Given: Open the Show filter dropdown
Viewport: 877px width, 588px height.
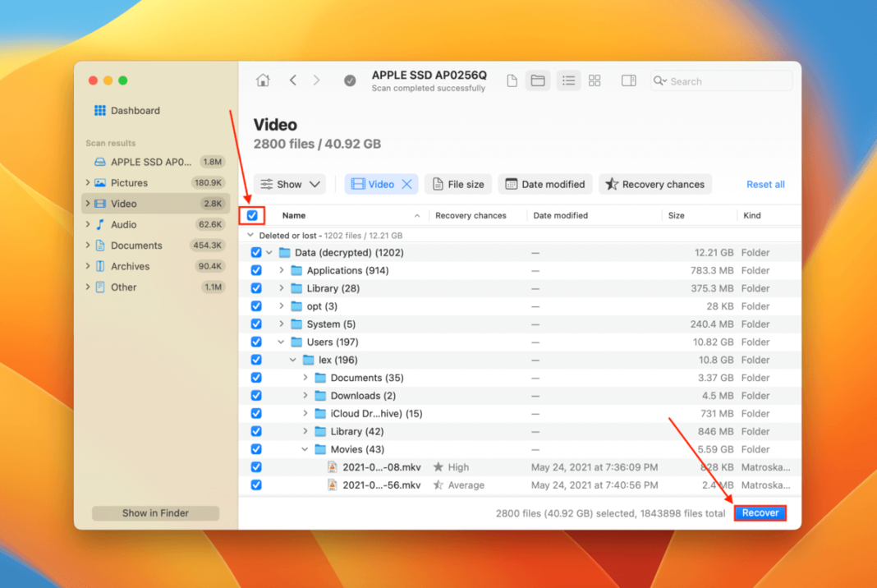Looking at the screenshot, I should coord(289,183).
